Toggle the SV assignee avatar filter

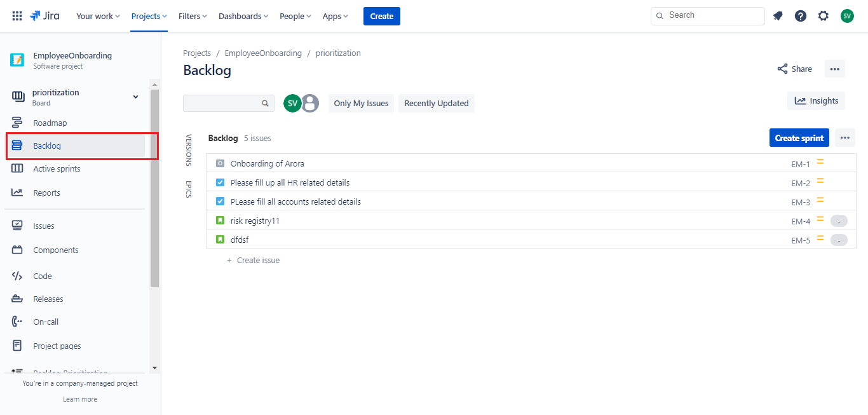coord(292,103)
